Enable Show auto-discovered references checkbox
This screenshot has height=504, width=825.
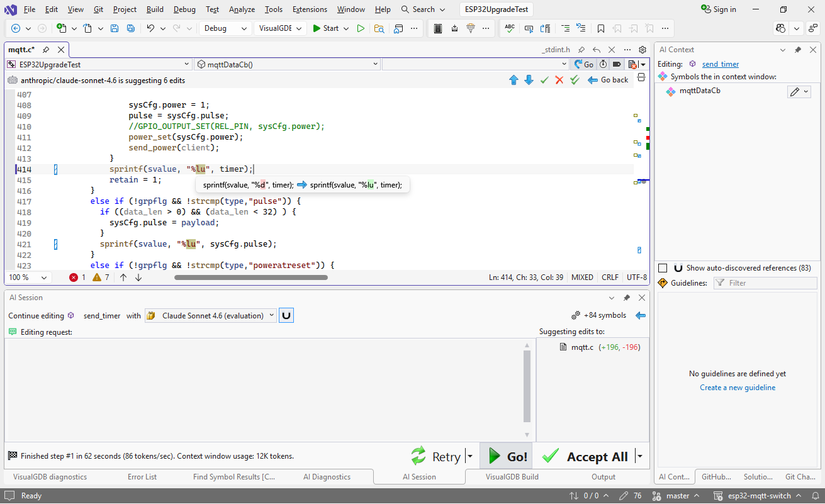(663, 268)
